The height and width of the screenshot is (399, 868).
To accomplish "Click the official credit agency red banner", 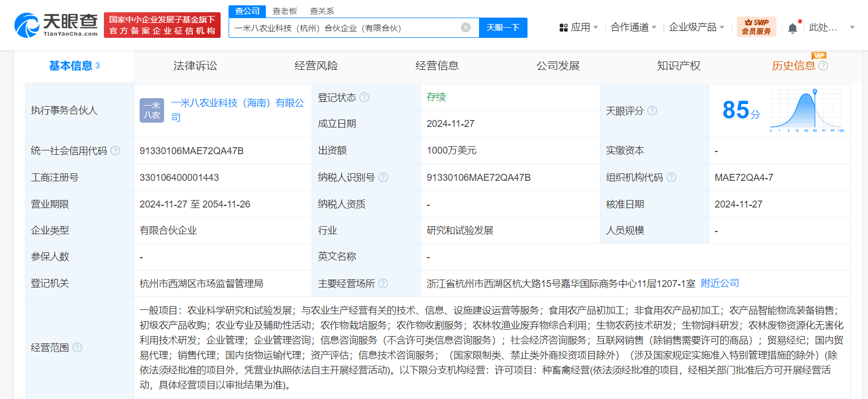I will tap(162, 25).
